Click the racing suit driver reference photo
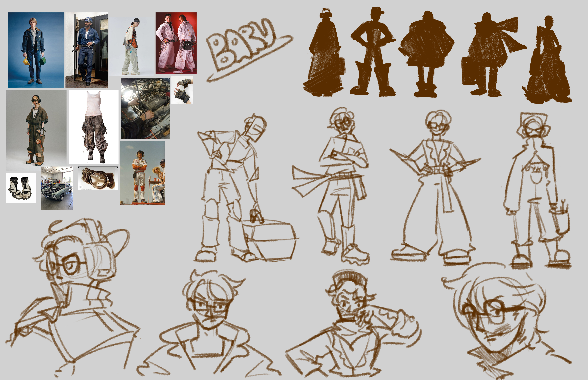Screen dimensions: 588x380 click(x=143, y=173)
